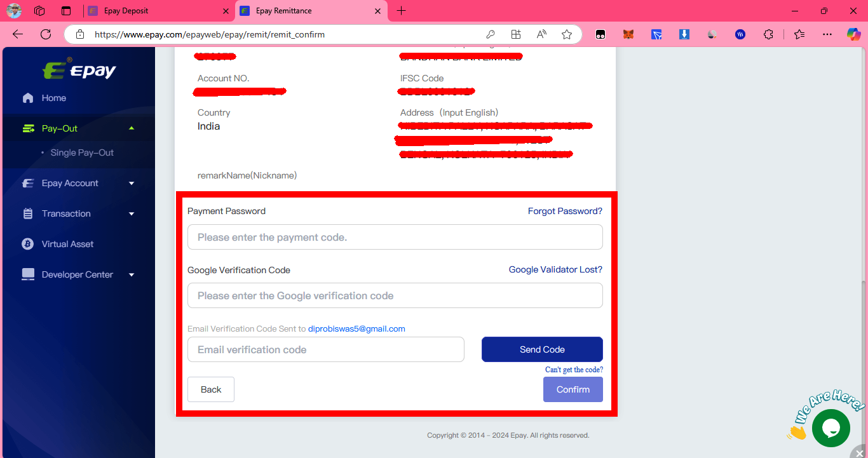The image size is (868, 458).
Task: Click the Country value India
Action: click(208, 126)
